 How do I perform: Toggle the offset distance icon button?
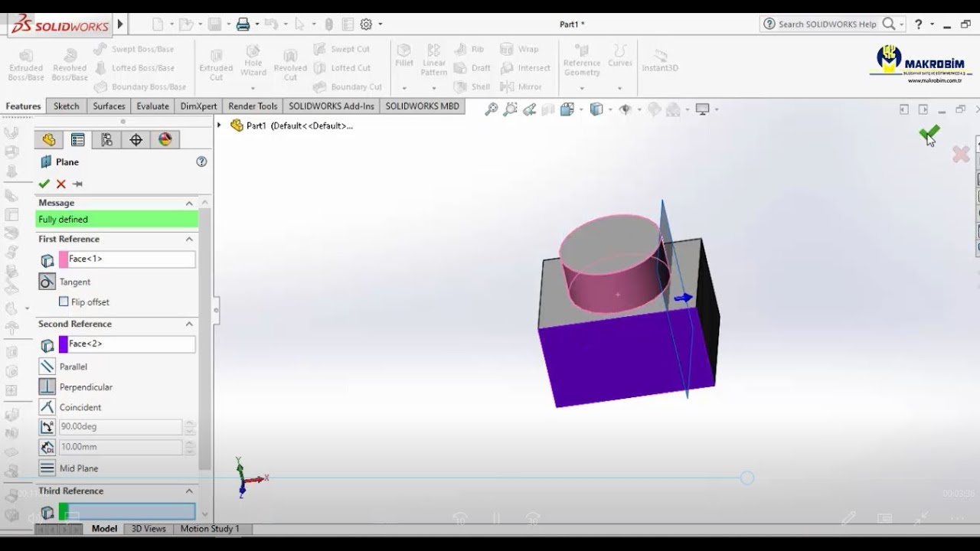[47, 447]
